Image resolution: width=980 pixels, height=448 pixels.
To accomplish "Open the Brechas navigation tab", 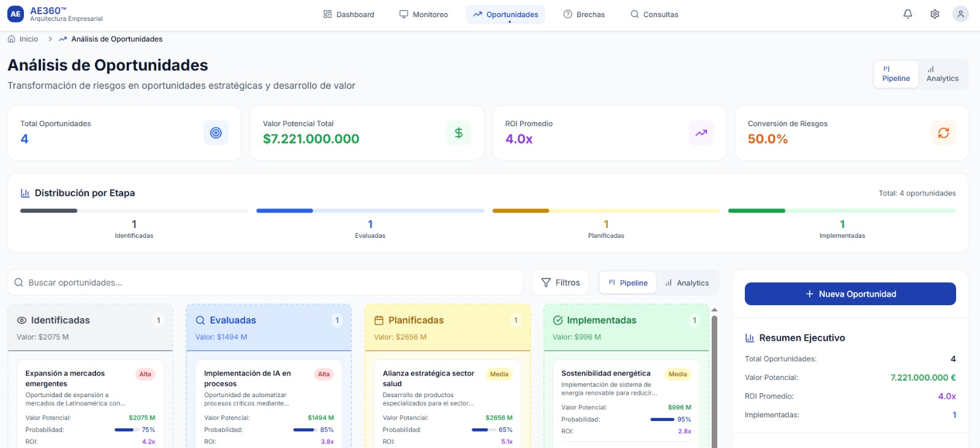I will tap(584, 15).
